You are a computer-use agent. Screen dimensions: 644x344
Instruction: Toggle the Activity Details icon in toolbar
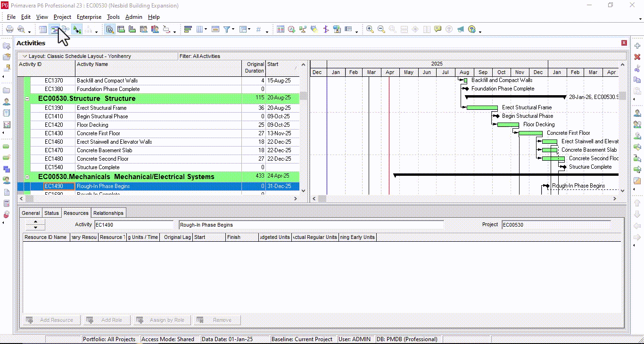(110, 29)
